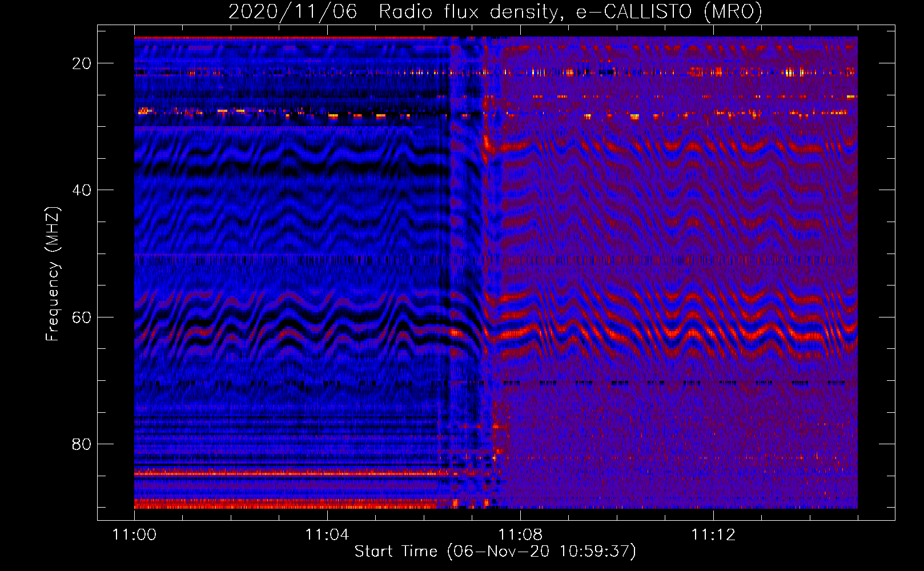Screen dimensions: 924x571
Task: Click the 80 MHz frequency tick label
Action: (x=82, y=444)
